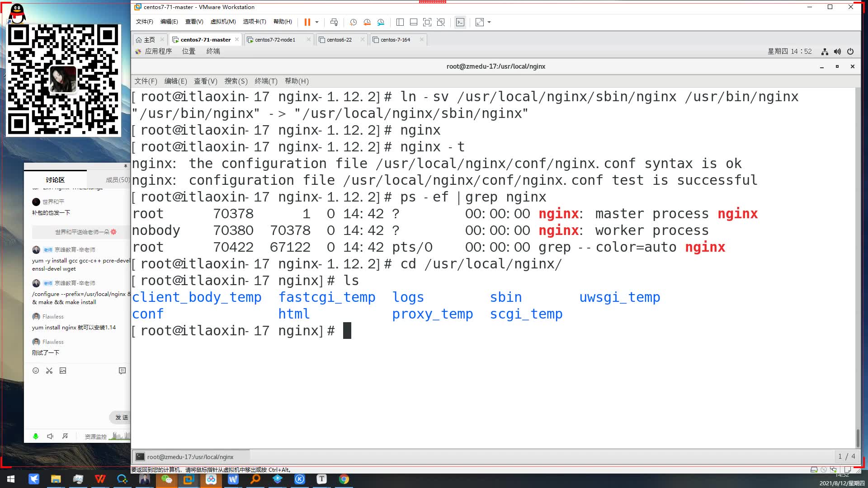The image size is (868, 488).
Task: Open terminal 终端(T) menu
Action: tap(266, 81)
